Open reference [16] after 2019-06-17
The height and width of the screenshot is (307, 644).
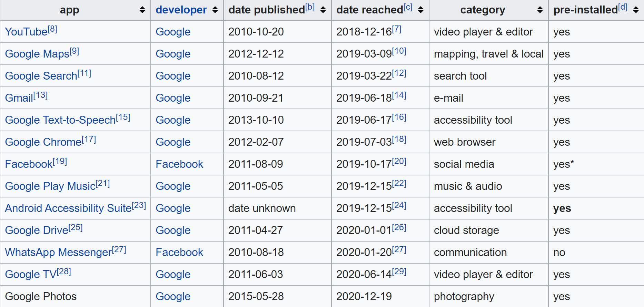click(x=399, y=117)
